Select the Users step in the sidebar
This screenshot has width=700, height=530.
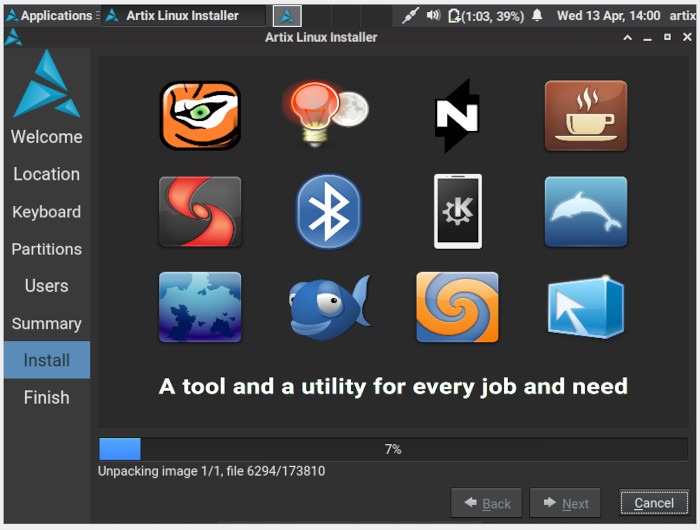47,286
